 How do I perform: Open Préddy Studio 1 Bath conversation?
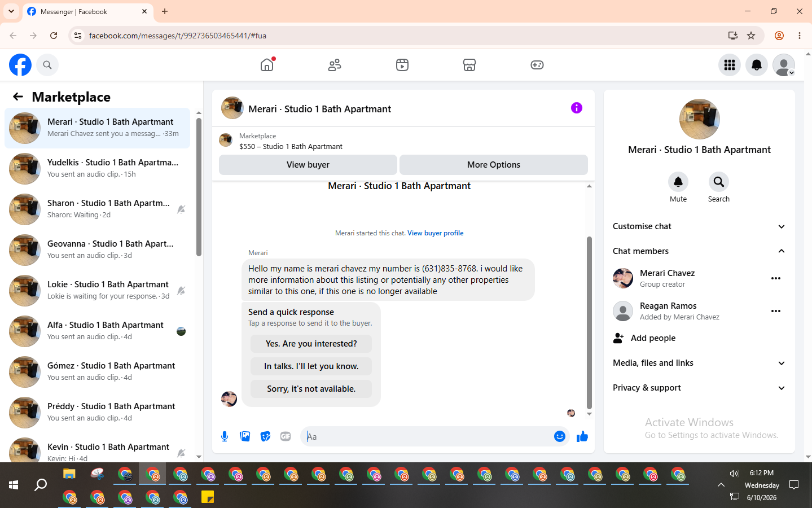[97, 413]
